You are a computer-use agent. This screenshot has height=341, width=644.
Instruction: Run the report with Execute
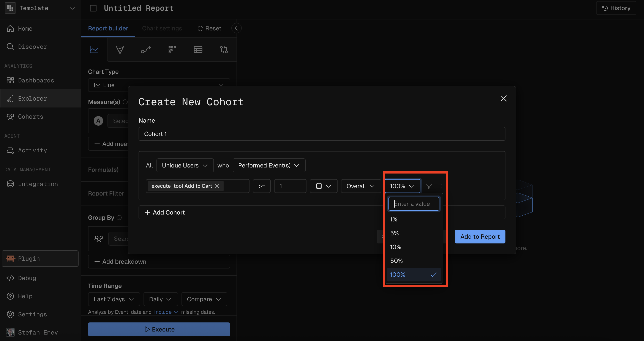pos(159,329)
